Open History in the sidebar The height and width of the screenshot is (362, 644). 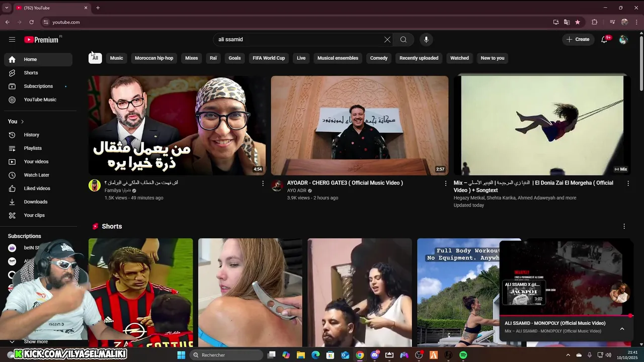(38, 135)
